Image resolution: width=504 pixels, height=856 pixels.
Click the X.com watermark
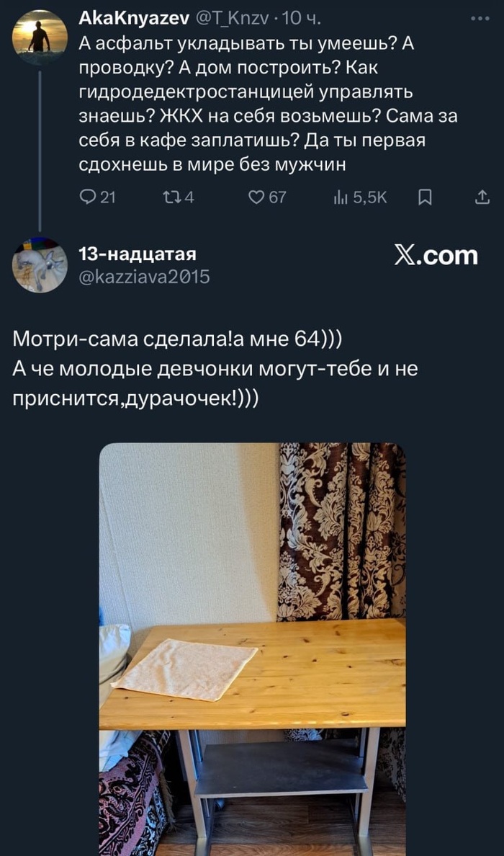click(436, 256)
